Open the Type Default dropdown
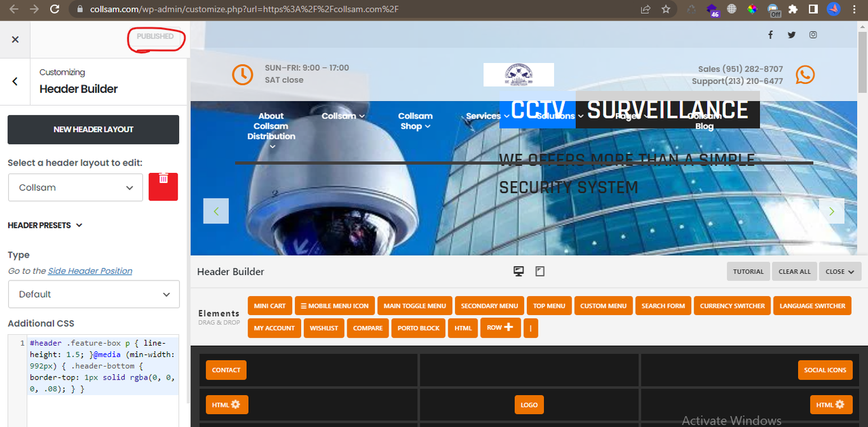This screenshot has width=868, height=427. pyautogui.click(x=94, y=294)
